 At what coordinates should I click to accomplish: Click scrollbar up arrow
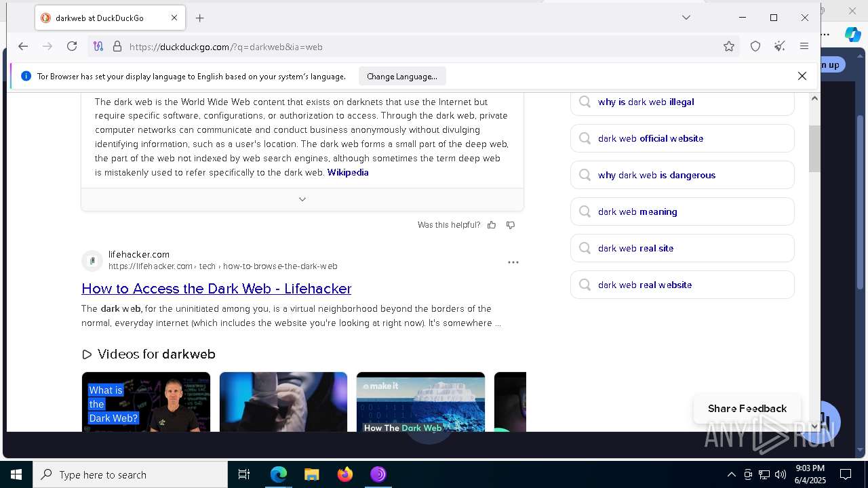(x=814, y=98)
